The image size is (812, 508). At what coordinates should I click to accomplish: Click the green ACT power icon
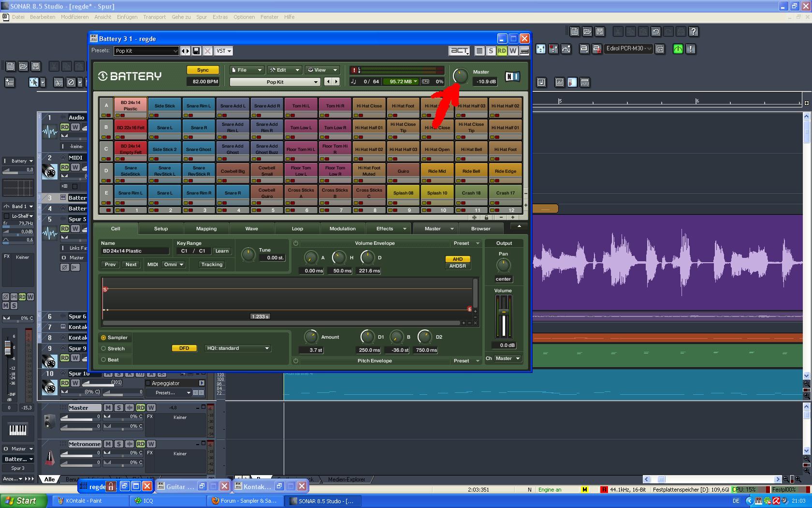tap(678, 49)
